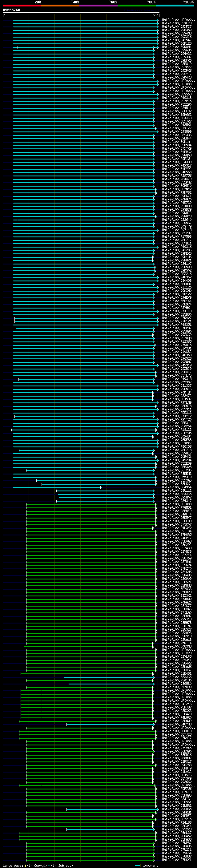Click the UniRef100_B9H662 label
The height and width of the screenshot is (868, 197).
click(x=177, y=115)
